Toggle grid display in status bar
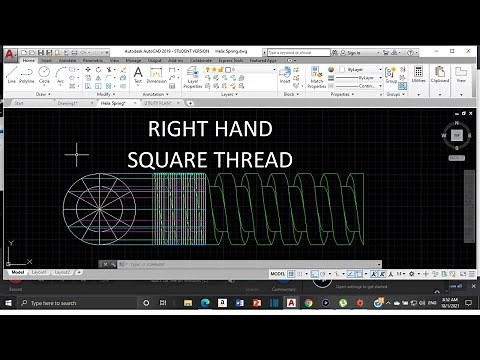This screenshot has height=360, width=480. (291, 274)
